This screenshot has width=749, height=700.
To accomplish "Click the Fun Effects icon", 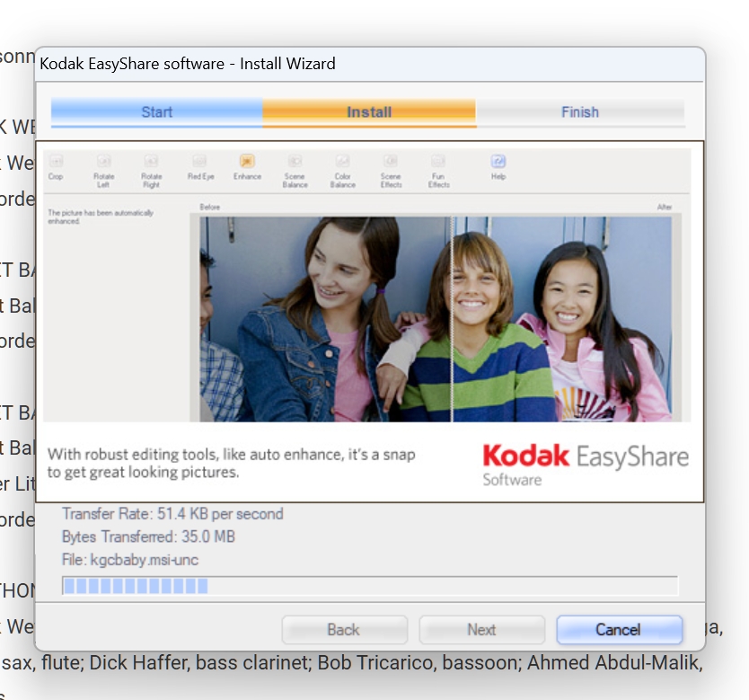I will [x=438, y=162].
